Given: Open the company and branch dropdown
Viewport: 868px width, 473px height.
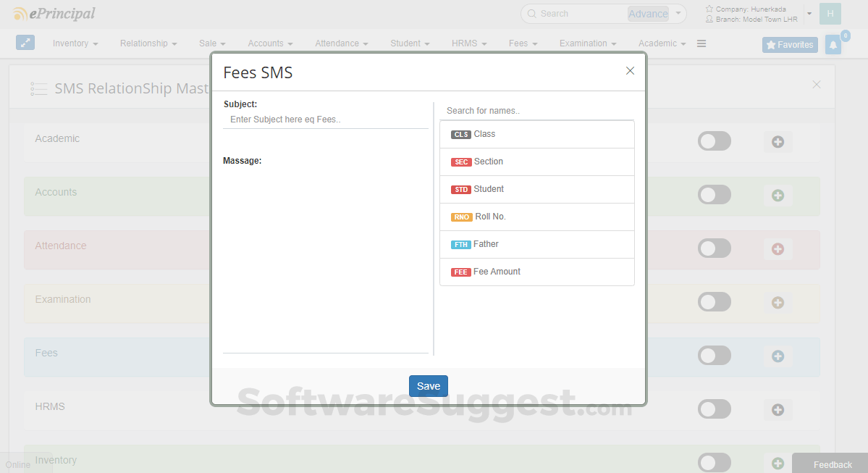Looking at the screenshot, I should click(809, 13).
